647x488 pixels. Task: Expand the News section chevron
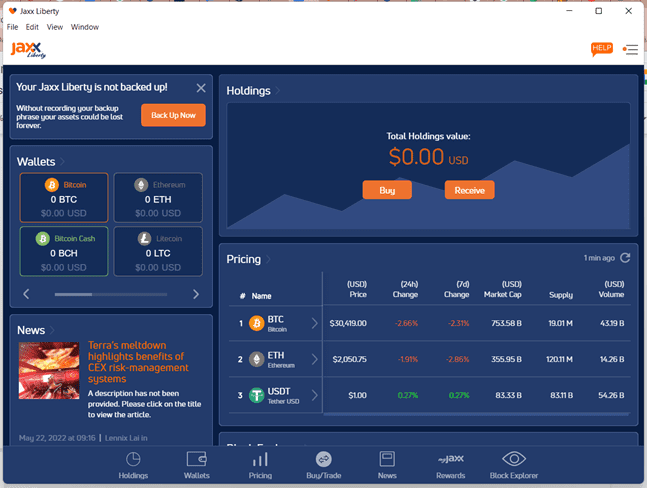pos(52,330)
